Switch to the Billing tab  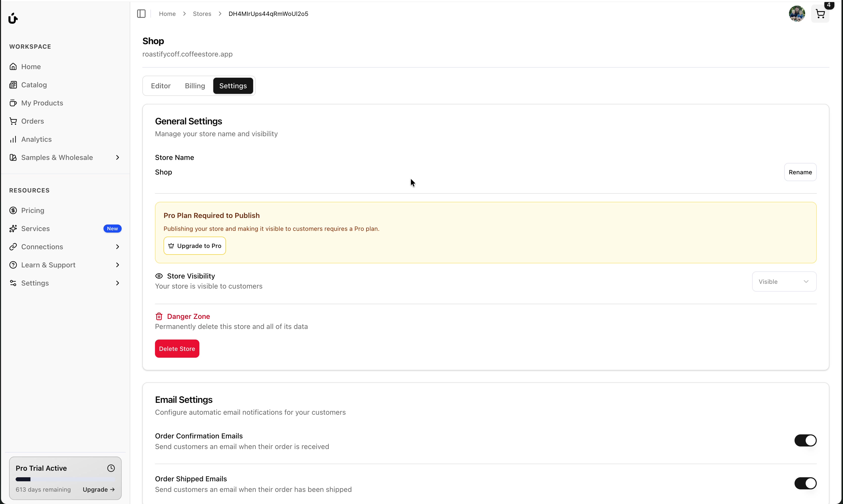tap(195, 86)
